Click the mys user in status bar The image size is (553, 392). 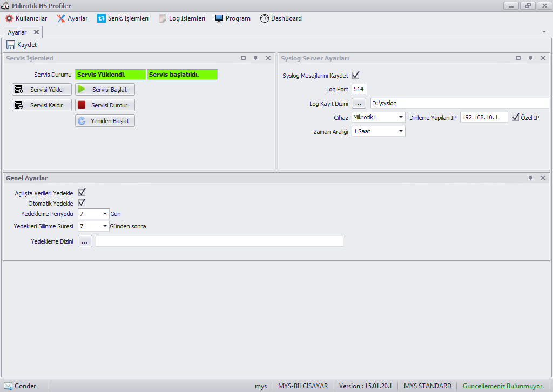261,386
